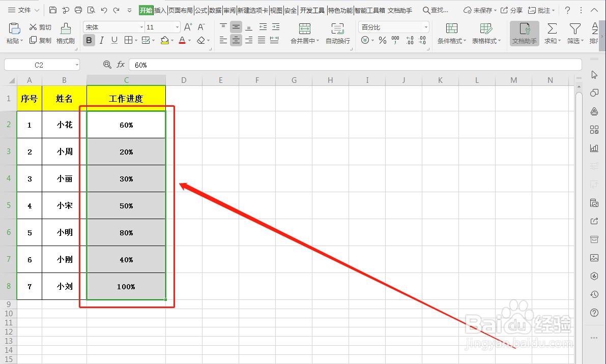
Task: Open the font size dropdown
Action: point(178,27)
